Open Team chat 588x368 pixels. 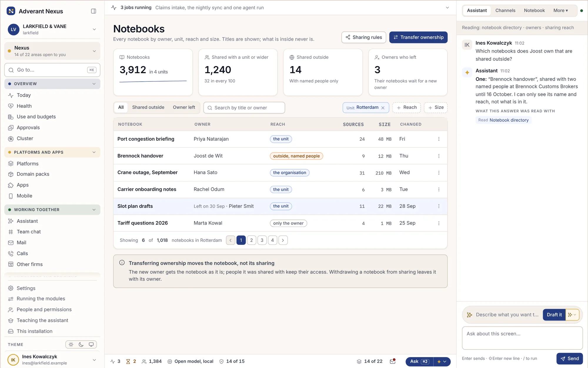tap(29, 232)
